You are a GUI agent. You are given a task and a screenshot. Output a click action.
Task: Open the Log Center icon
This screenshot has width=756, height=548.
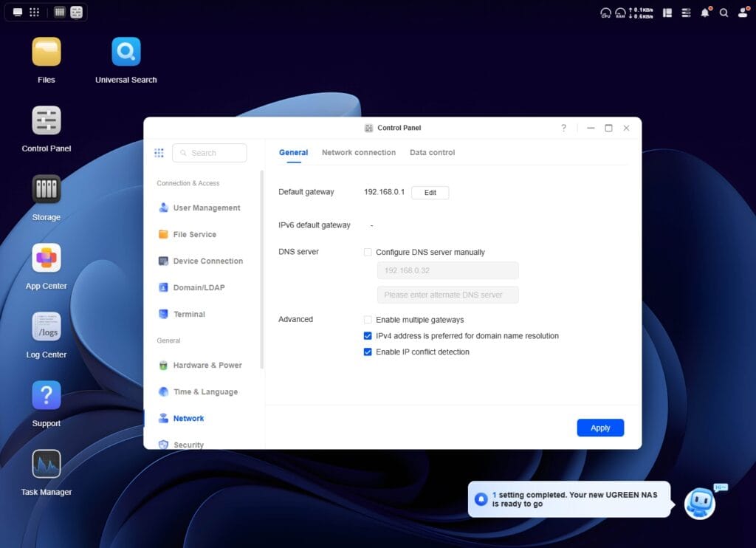[46, 327]
